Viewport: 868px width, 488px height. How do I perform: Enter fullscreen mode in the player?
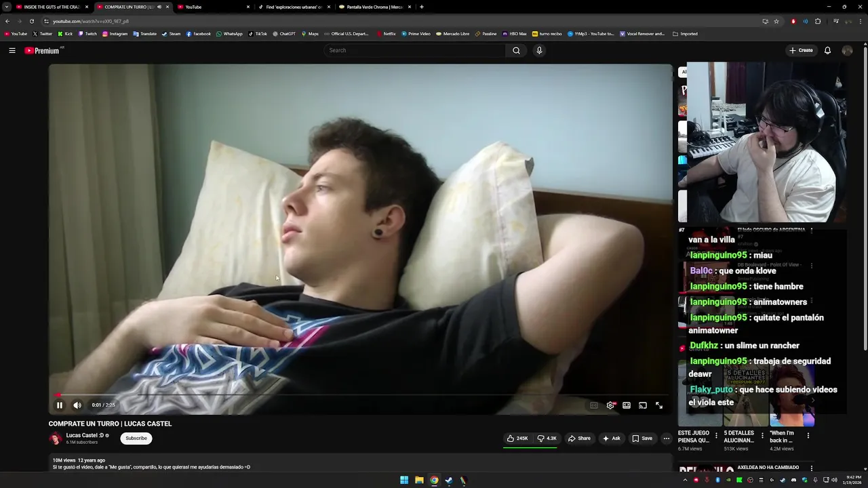659,405
